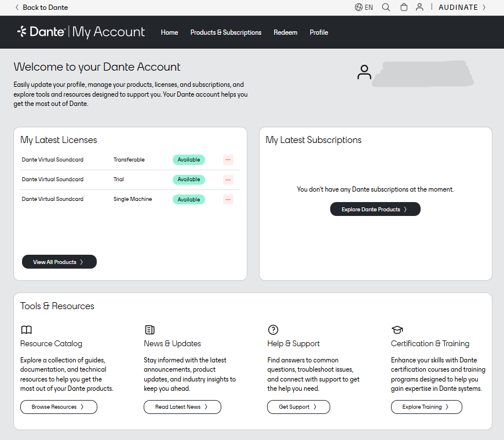This screenshot has height=440, width=504.
Task: Open Products & Subscriptions menu item
Action: 226,32
